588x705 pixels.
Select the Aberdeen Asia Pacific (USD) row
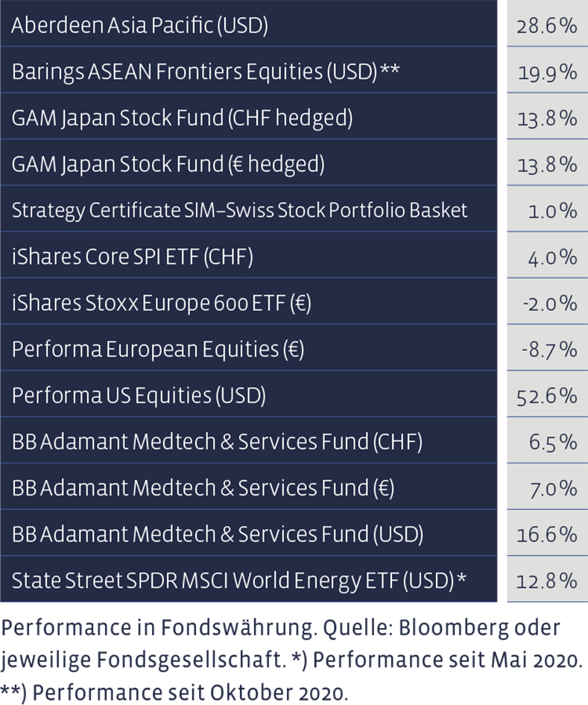click(139, 25)
